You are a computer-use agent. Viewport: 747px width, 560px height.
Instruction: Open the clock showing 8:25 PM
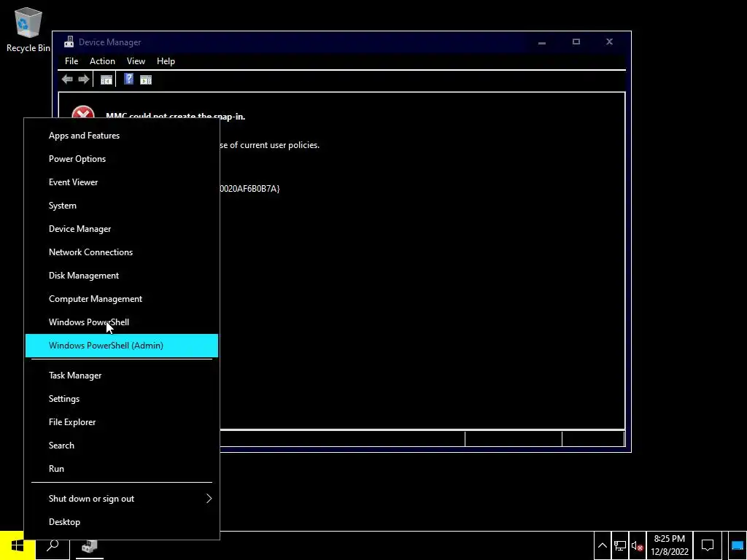pyautogui.click(x=670, y=545)
